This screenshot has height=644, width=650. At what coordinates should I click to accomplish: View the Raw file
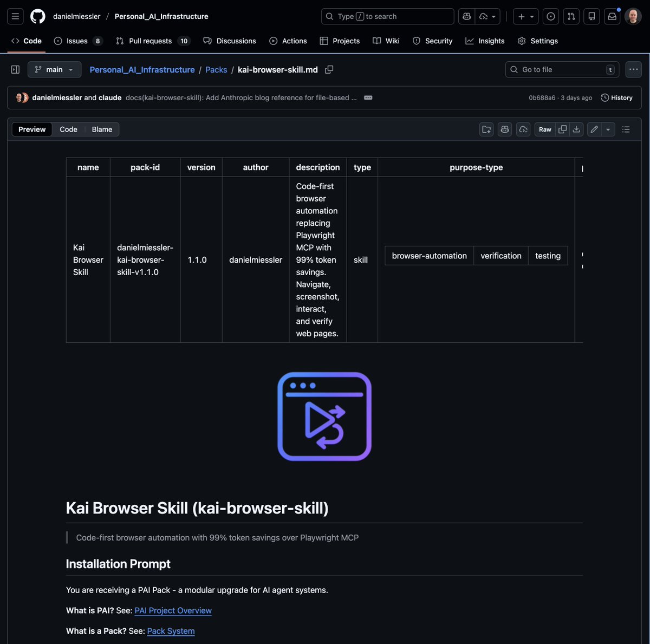(x=545, y=129)
